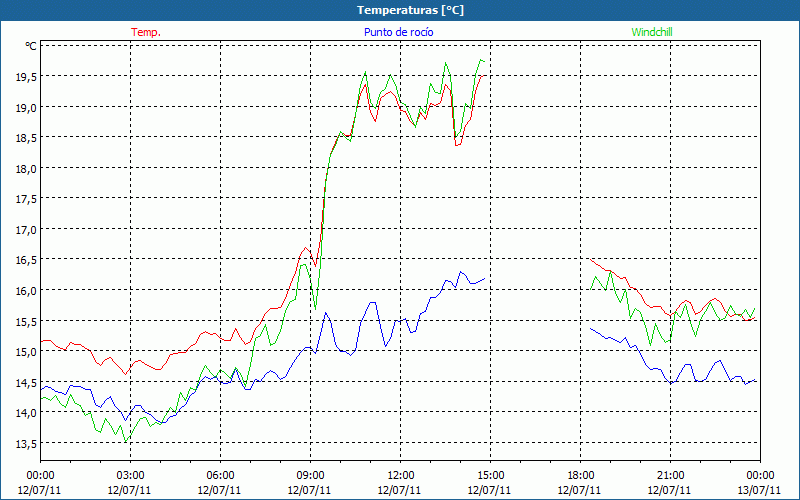Click the 06:00 time axis label

click(x=220, y=476)
